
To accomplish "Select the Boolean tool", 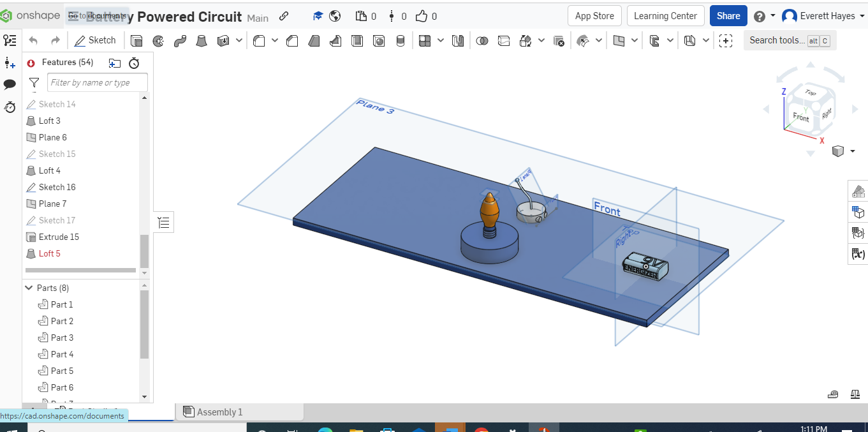I will click(482, 40).
